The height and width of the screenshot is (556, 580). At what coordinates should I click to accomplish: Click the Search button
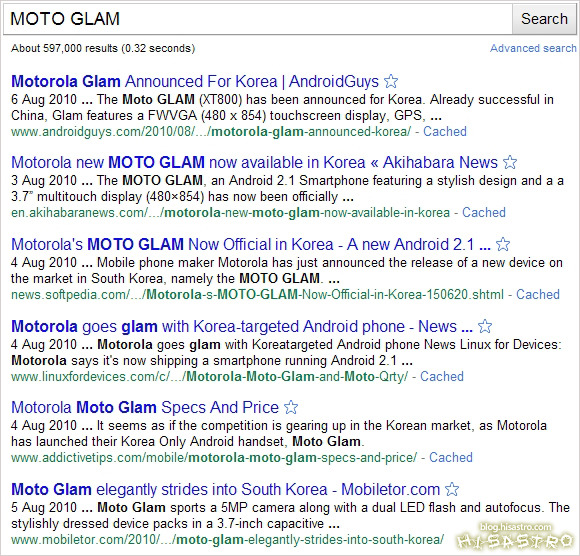click(544, 19)
